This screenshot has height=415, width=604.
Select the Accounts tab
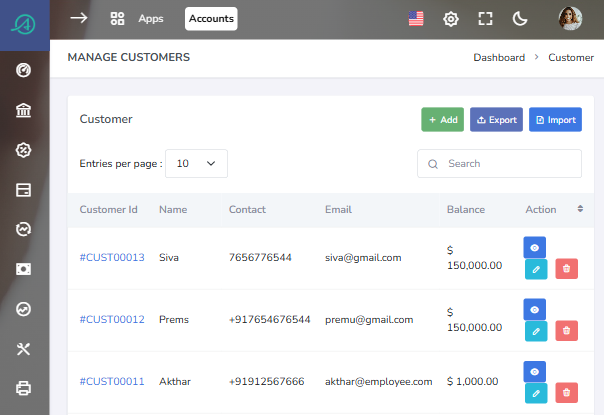211,19
